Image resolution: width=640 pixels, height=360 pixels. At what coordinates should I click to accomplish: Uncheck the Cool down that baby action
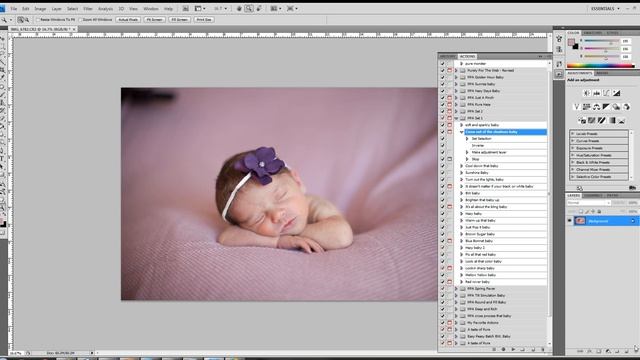(442, 166)
